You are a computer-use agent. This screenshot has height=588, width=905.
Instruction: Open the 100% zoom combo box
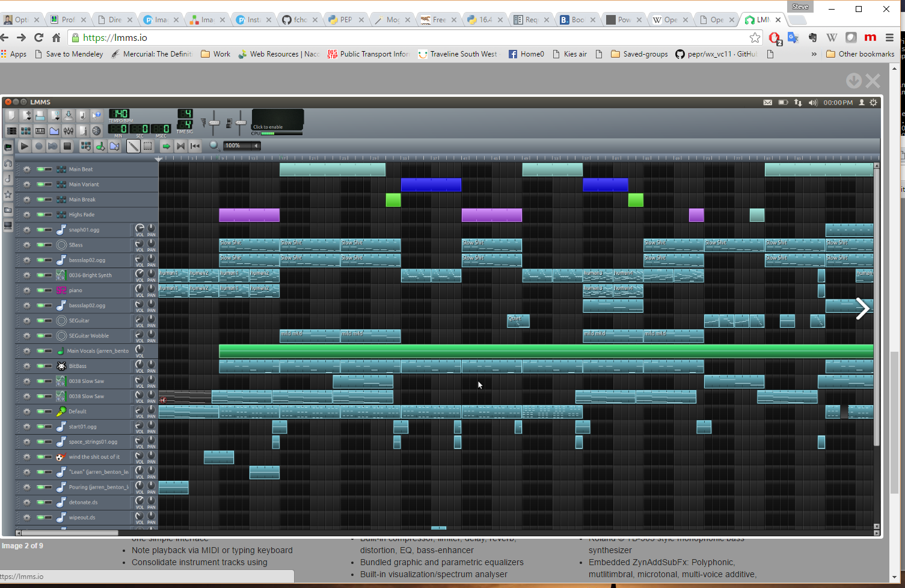point(242,145)
